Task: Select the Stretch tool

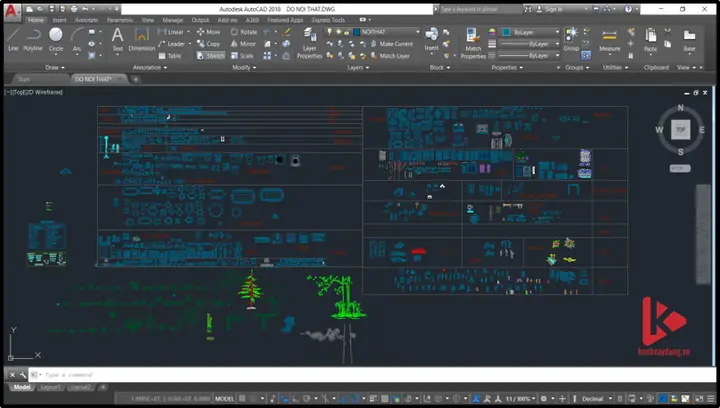Action: click(x=210, y=56)
